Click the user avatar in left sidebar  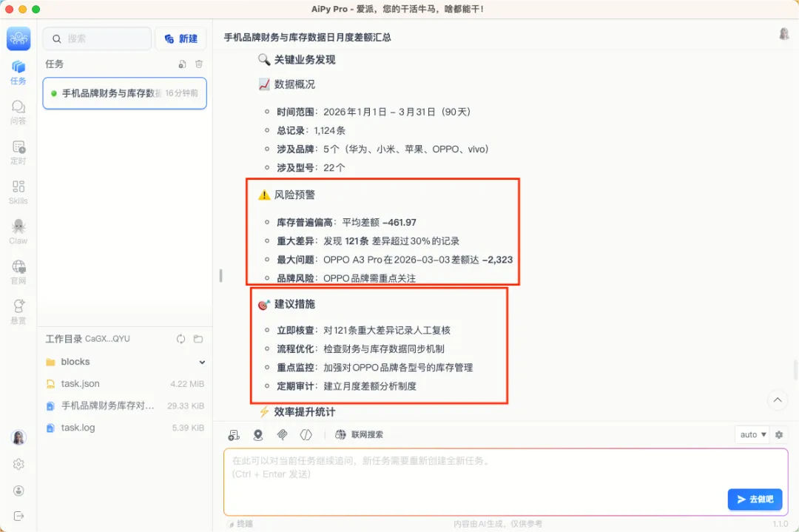pyautogui.click(x=18, y=438)
